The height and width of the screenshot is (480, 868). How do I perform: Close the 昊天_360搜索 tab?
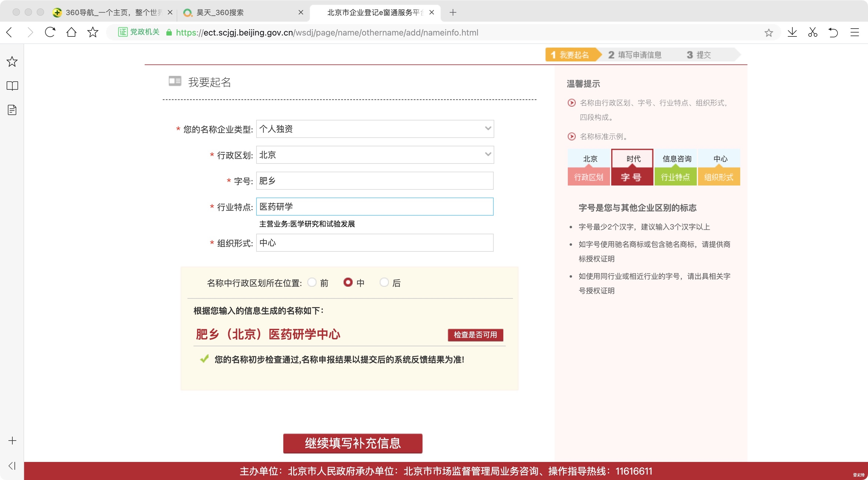(301, 12)
